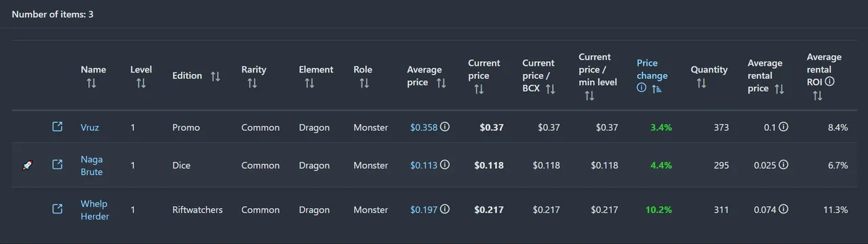
Task: Click the $0.197 average price link
Action: (x=424, y=210)
